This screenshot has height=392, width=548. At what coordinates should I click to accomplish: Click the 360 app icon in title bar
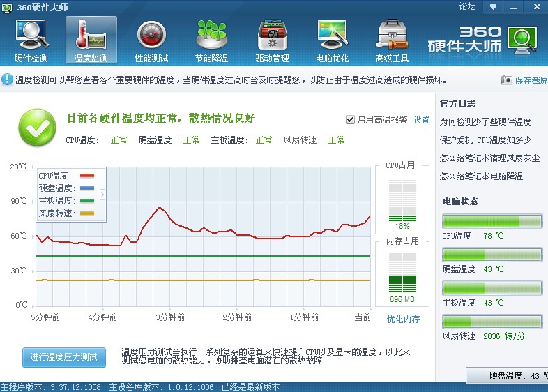click(7, 8)
